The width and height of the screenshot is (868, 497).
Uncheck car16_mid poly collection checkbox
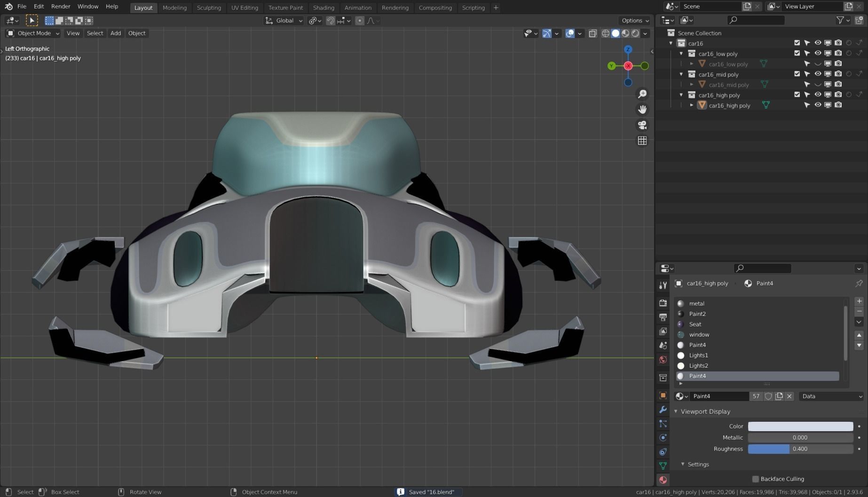tap(797, 74)
